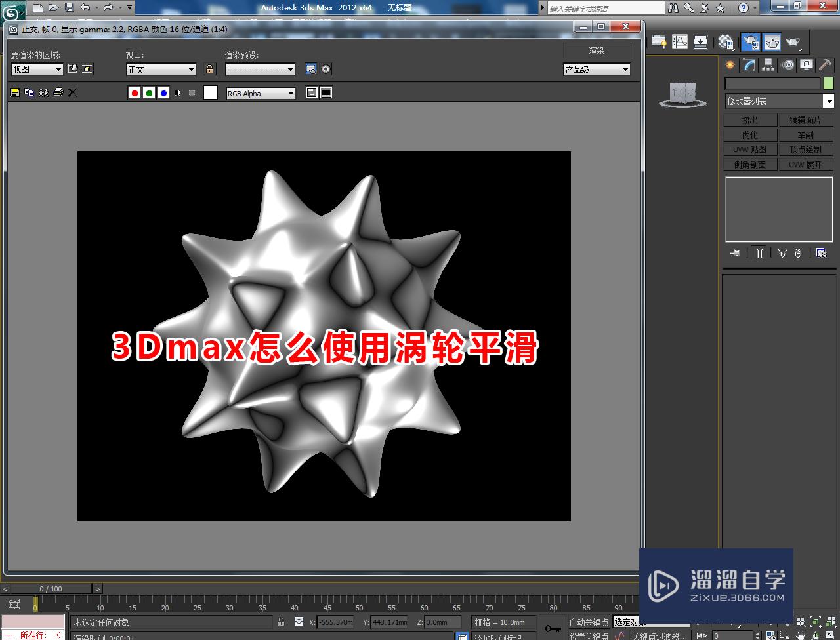Viewport: 840px width, 640px height.
Task: Switch to Hierarchy panel tab
Action: 768,64
